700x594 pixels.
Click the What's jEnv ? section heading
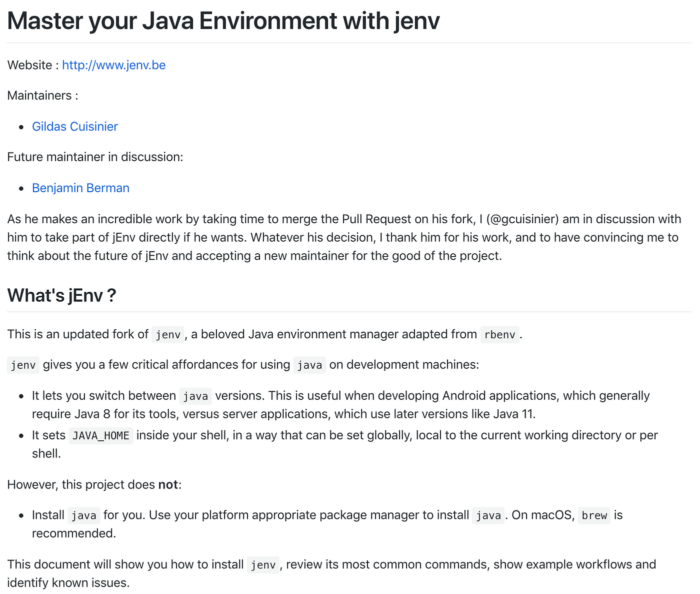tap(61, 295)
